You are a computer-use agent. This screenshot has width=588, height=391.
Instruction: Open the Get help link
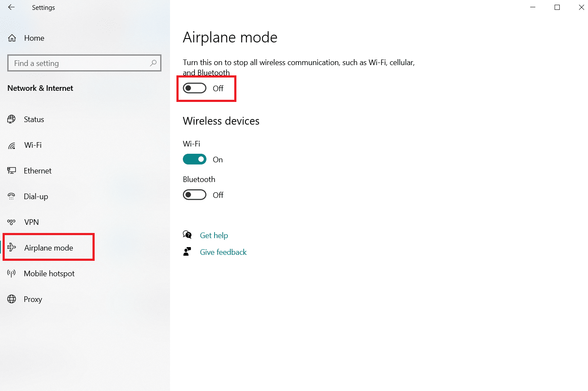[214, 235]
